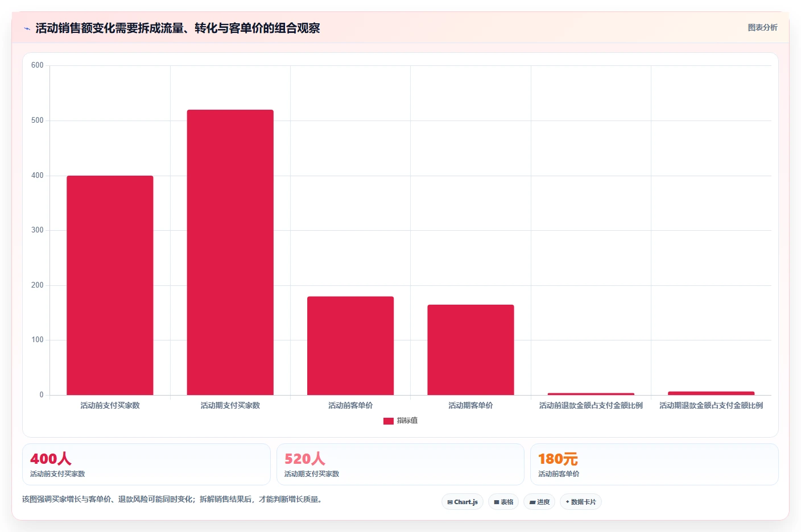Select the 表格 chip
This screenshot has height=532, width=801.
503,502
